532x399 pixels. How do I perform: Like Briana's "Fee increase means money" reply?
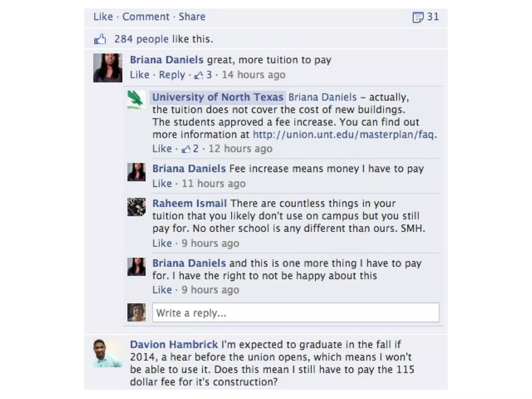(162, 184)
